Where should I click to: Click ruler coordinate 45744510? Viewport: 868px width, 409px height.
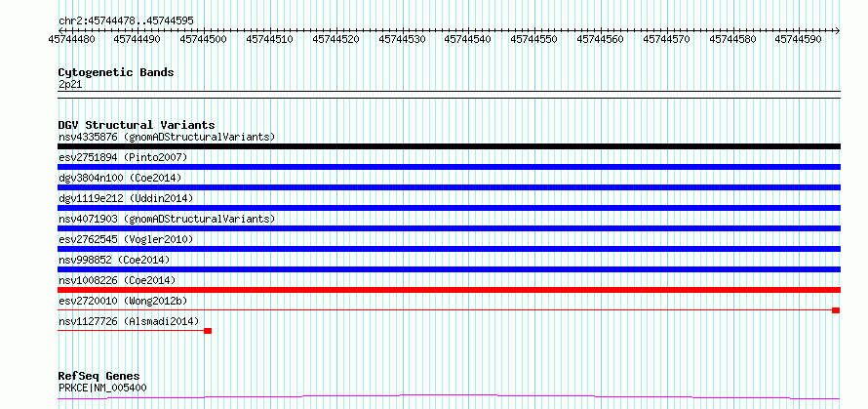(x=269, y=39)
